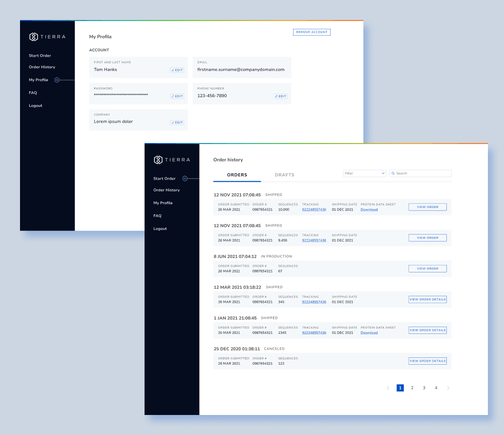Click the ACCOUNT section heading

99,50
